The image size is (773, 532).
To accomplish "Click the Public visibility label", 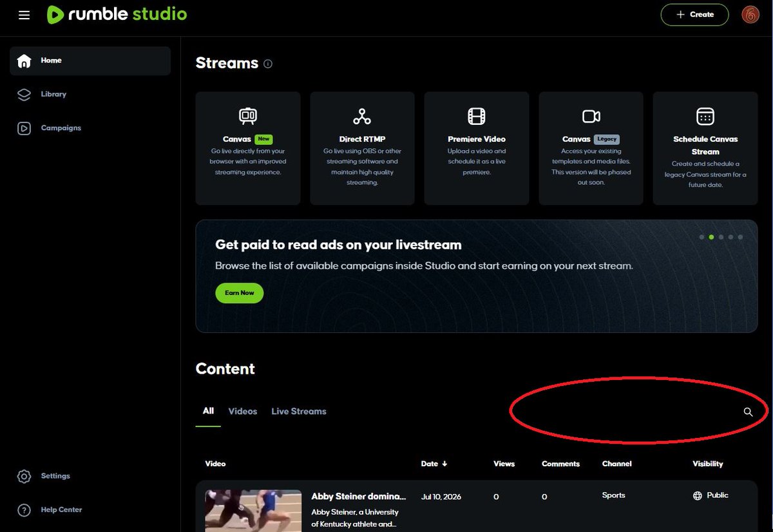I will pos(718,495).
